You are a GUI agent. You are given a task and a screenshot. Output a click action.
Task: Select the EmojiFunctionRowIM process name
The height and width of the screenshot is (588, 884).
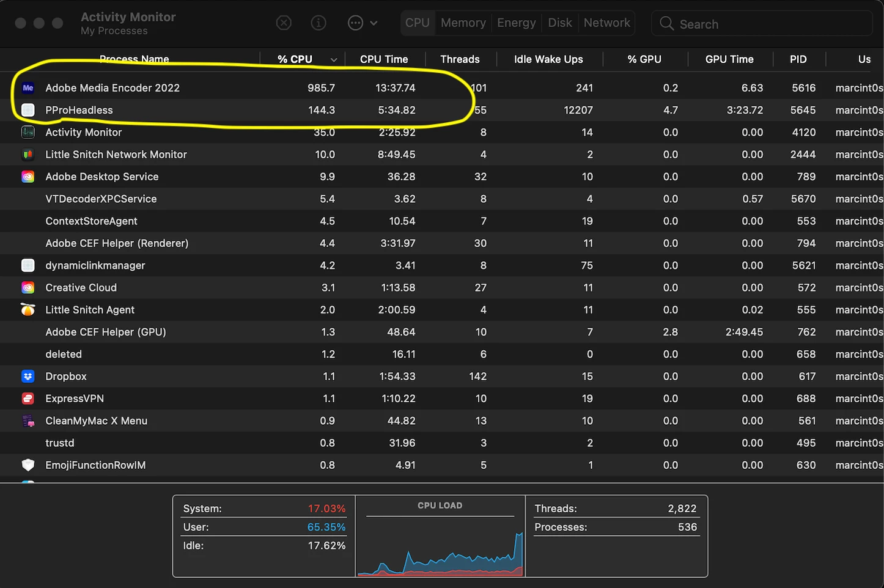point(95,465)
